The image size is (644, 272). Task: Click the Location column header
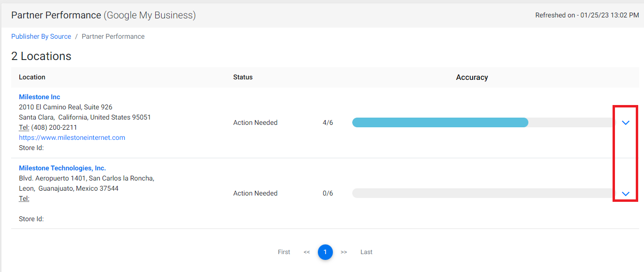(32, 77)
